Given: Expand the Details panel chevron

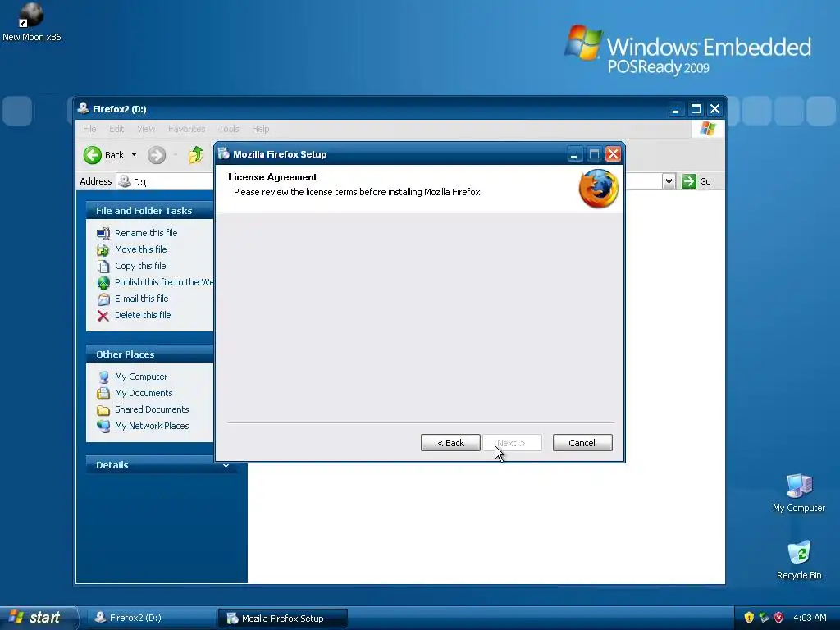Looking at the screenshot, I should (x=226, y=466).
